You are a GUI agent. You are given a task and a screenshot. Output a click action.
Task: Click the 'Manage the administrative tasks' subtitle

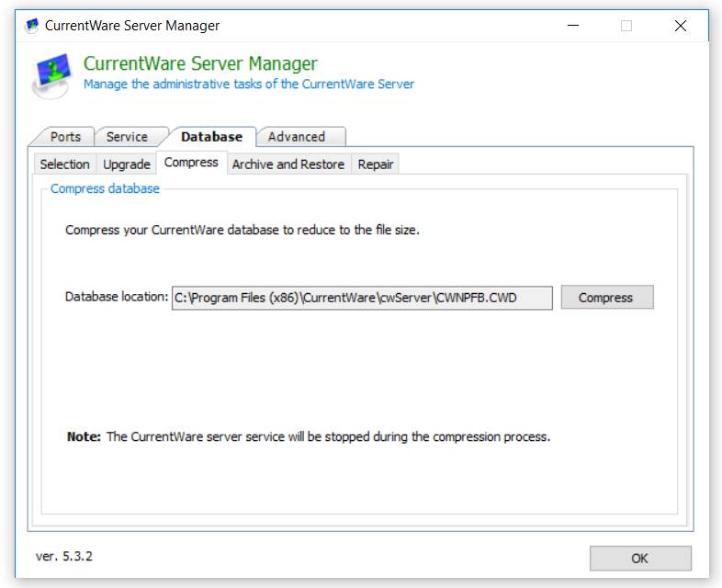coord(249,85)
